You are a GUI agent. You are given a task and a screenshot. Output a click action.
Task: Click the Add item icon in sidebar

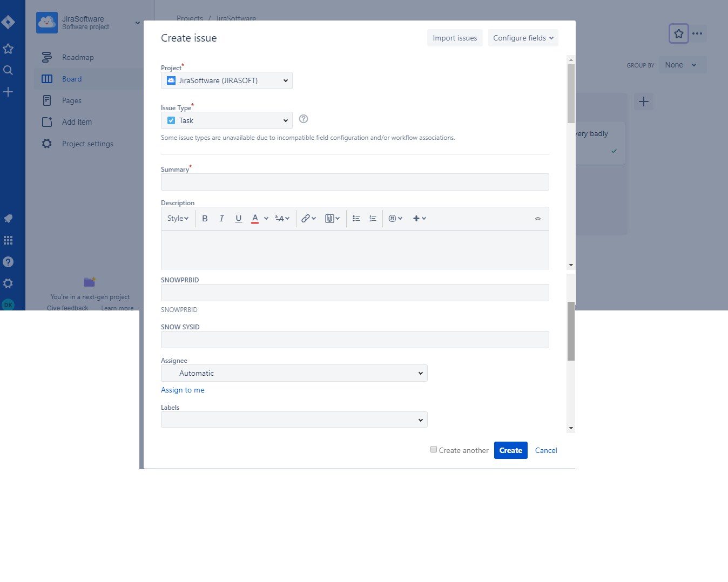click(47, 122)
